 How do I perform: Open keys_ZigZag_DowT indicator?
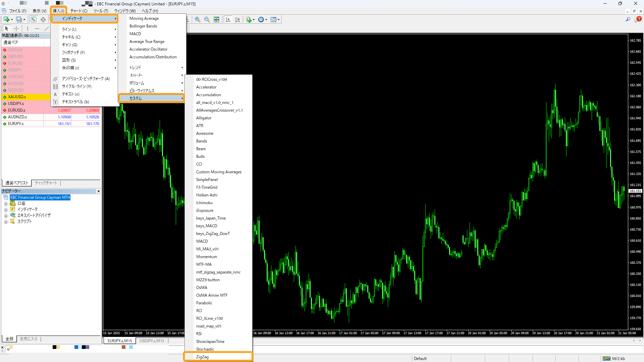pos(213,233)
